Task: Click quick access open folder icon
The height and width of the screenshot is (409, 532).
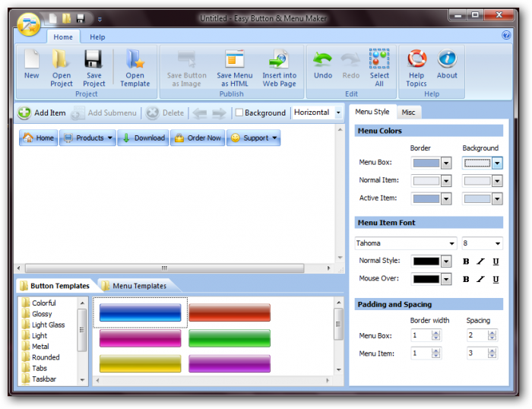Action: point(67,18)
